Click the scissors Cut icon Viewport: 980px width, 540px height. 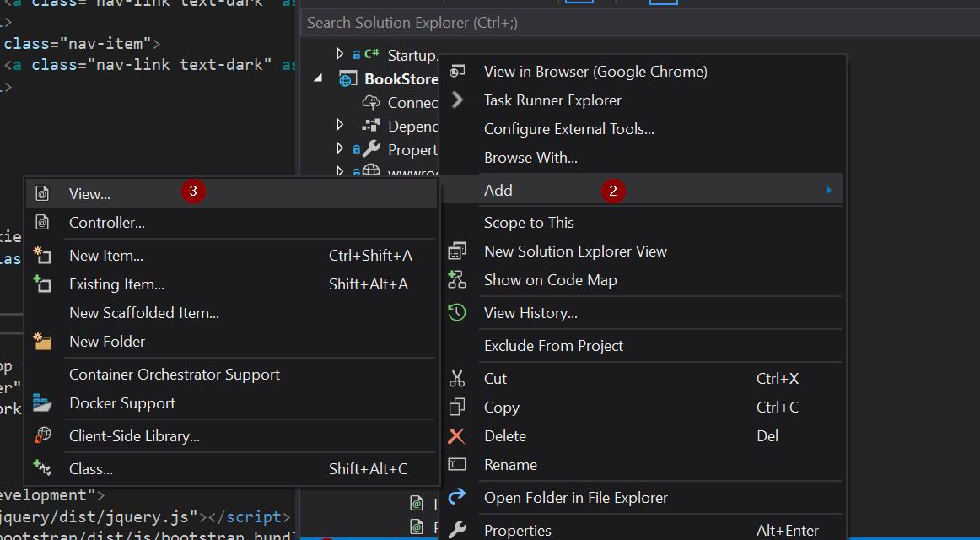point(457,379)
